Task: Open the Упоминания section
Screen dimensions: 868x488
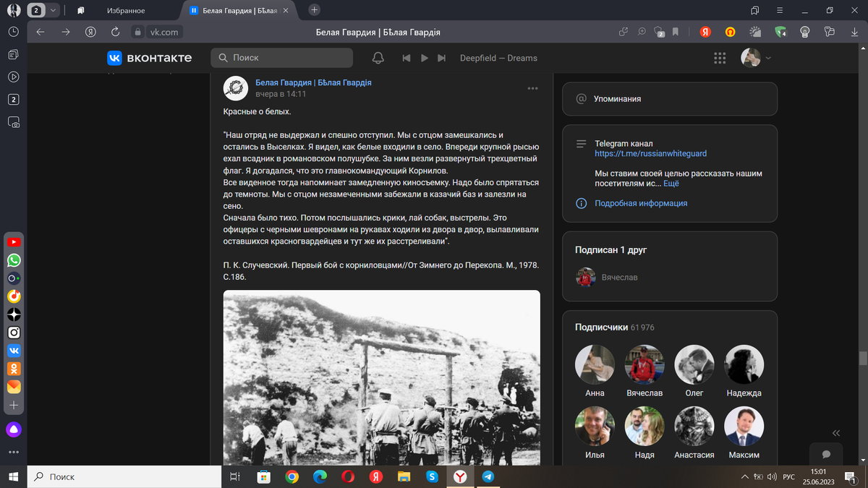Action: tap(670, 99)
